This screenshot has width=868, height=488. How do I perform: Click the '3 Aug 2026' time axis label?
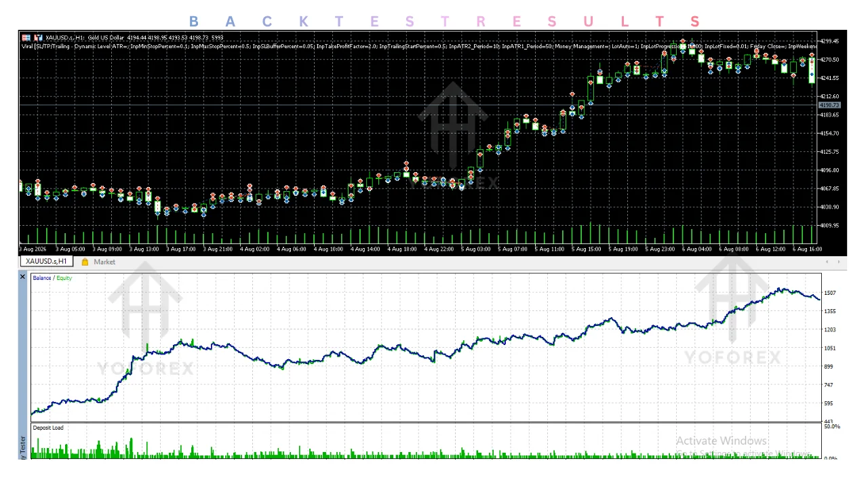[34, 249]
